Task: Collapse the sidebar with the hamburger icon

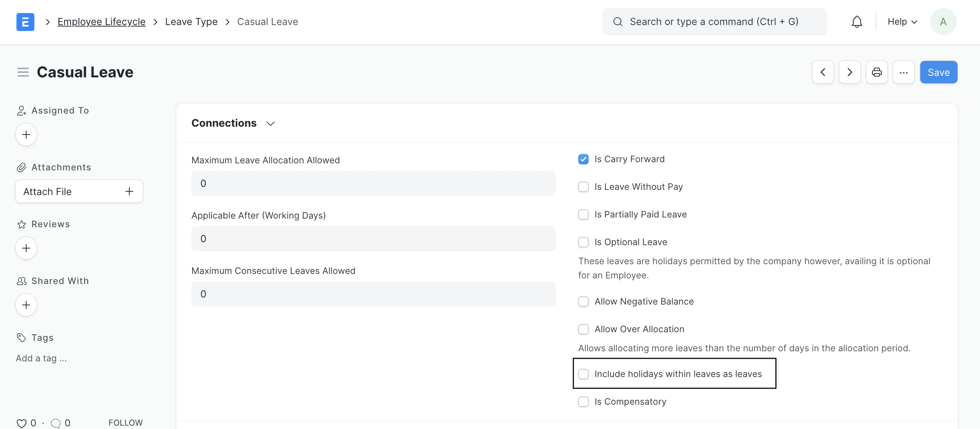Action: coord(23,72)
